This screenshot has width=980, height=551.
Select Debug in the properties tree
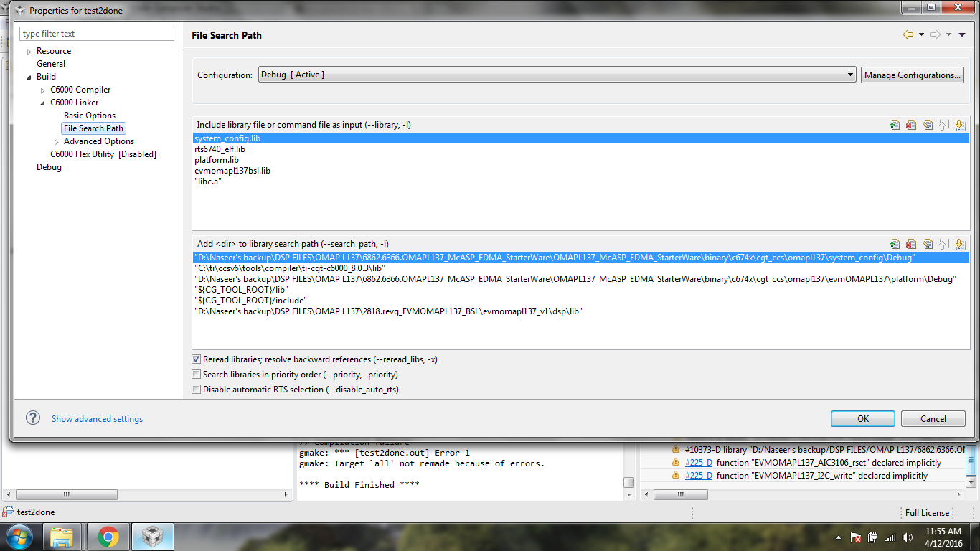[x=50, y=167]
